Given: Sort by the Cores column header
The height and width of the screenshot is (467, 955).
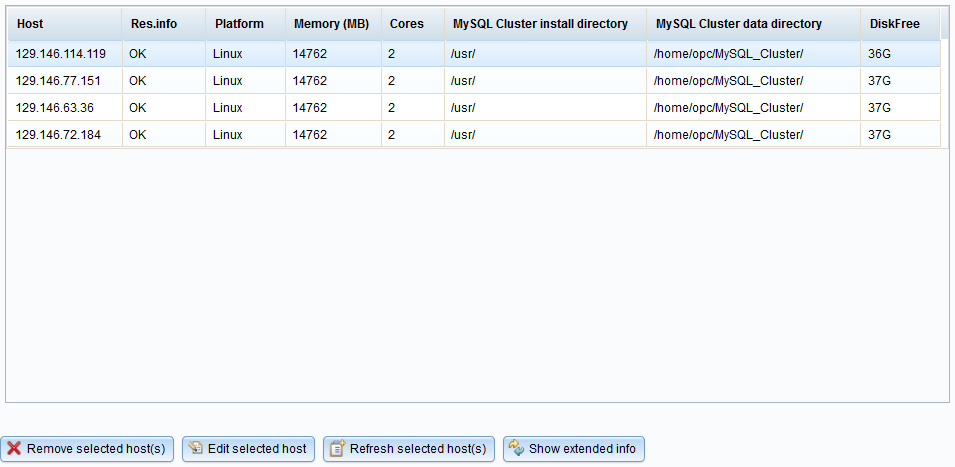Looking at the screenshot, I should coord(406,23).
